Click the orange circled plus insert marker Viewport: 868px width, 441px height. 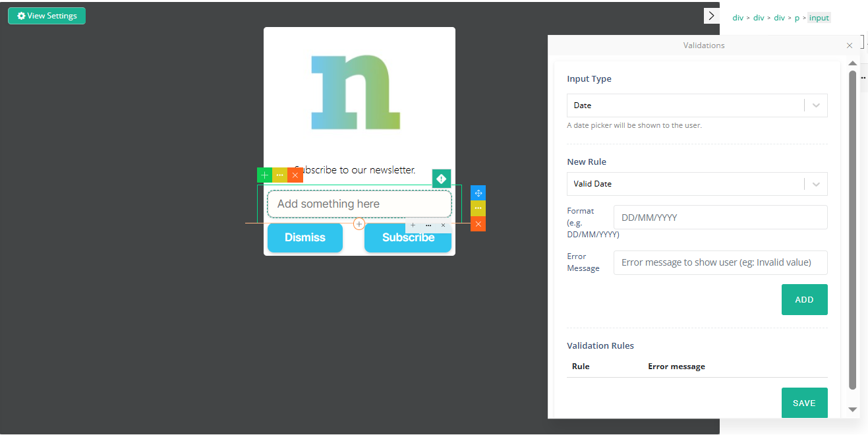[x=359, y=224]
